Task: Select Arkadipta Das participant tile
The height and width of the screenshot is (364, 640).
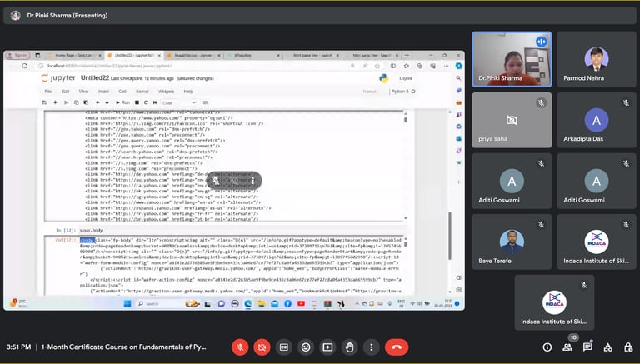Action: click(597, 120)
